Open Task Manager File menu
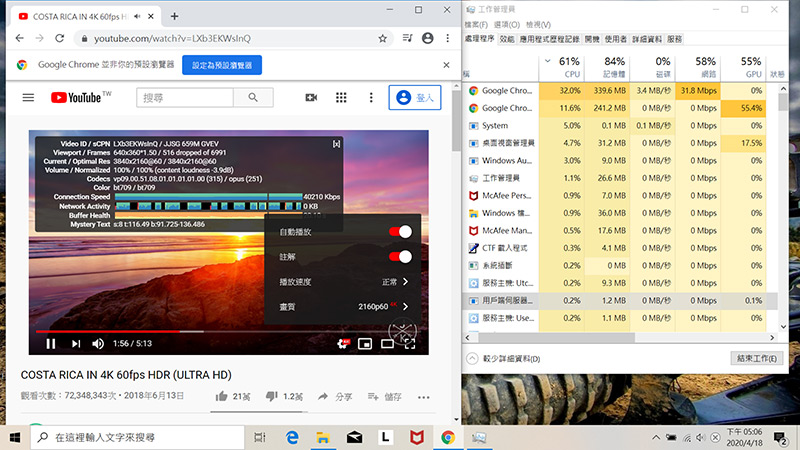This screenshot has width=800, height=450. point(476,24)
